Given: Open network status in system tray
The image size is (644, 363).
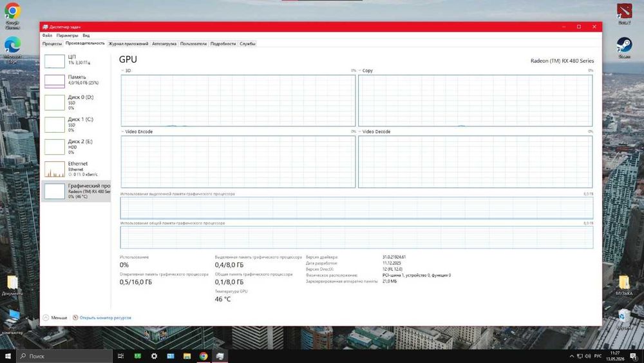Looking at the screenshot, I should tap(580, 356).
